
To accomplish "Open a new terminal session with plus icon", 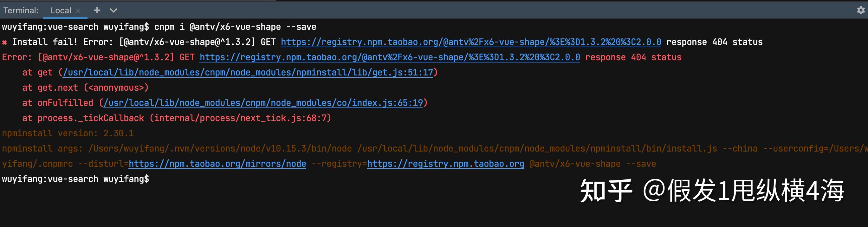I will tap(97, 10).
